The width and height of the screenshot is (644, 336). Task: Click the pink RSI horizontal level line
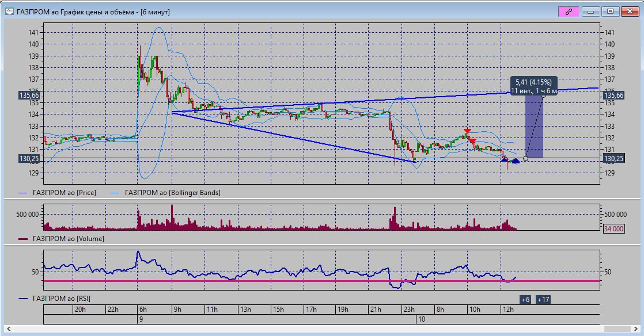[288, 281]
